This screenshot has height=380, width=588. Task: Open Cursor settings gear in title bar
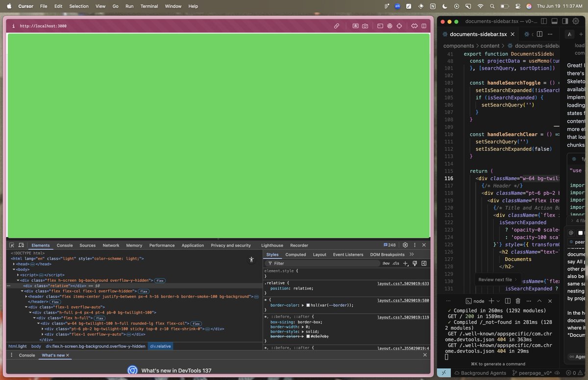(577, 21)
